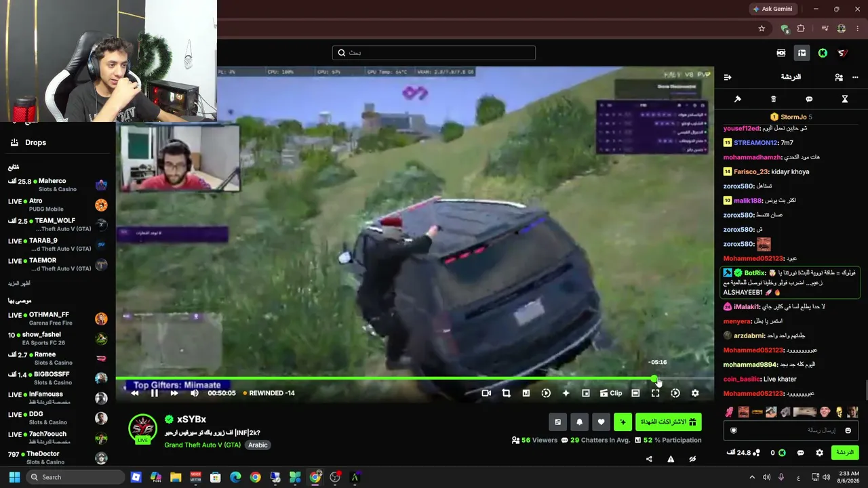Image resolution: width=868 pixels, height=488 pixels.
Task: Open browser extensions puzzle icon
Action: pyautogui.click(x=801, y=28)
